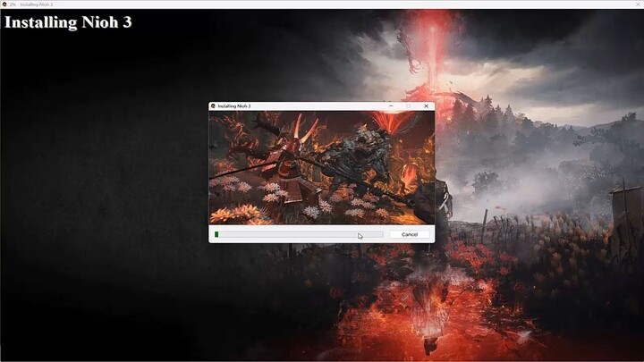644x362 pixels.
Task: Cancel the Nioh 3 installation
Action: pos(409,234)
